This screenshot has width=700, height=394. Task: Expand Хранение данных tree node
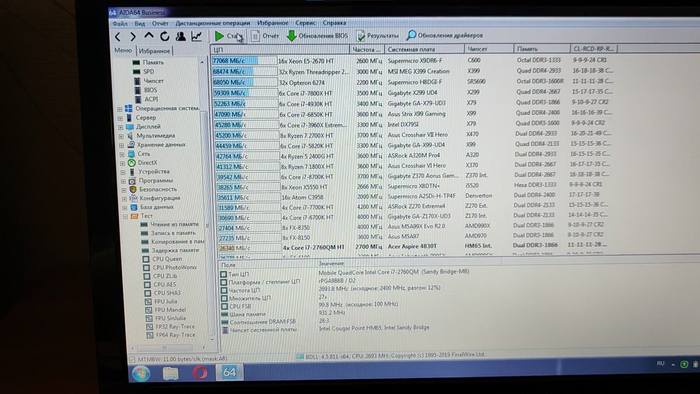click(x=121, y=145)
